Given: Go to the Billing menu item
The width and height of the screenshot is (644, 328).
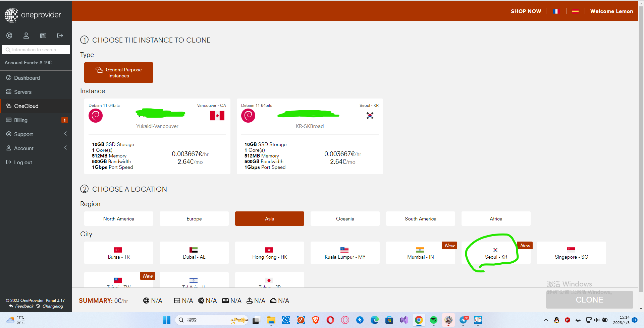Looking at the screenshot, I should coord(21,120).
